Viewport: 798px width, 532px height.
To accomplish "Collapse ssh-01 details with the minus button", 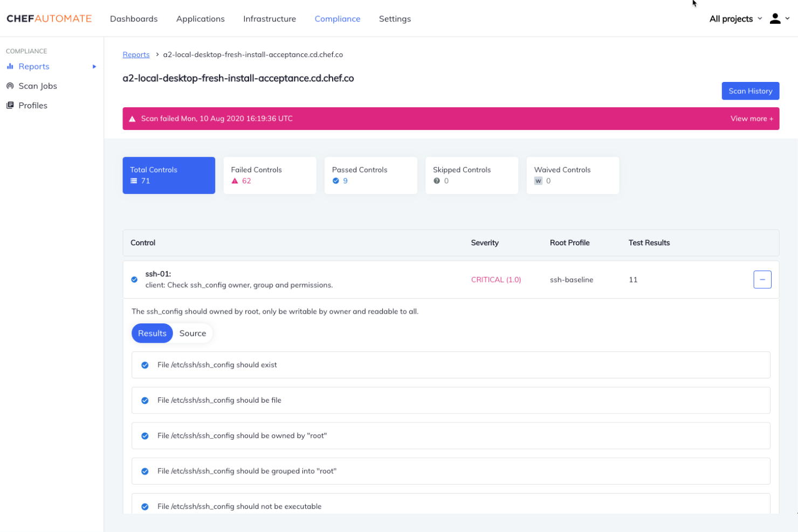I will 762,279.
